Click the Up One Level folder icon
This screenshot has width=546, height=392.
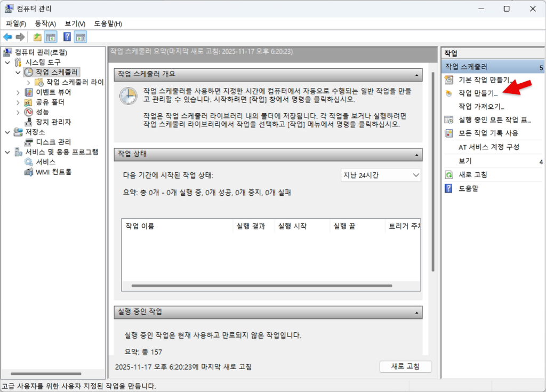pos(37,37)
